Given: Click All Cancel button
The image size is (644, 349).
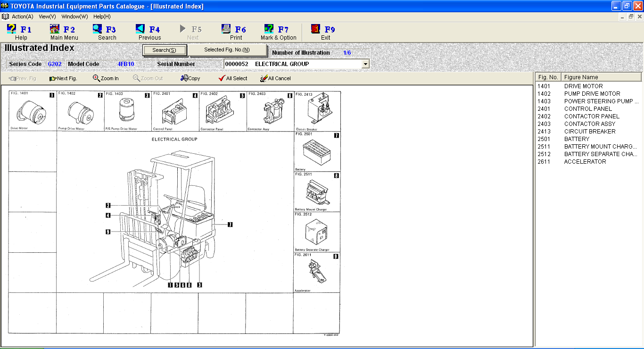Looking at the screenshot, I should click(x=275, y=78).
